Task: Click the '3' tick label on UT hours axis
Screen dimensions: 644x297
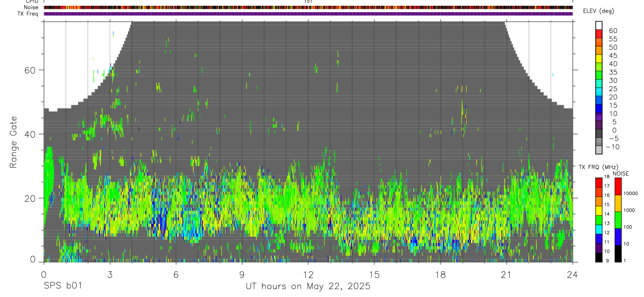Action: (110, 274)
